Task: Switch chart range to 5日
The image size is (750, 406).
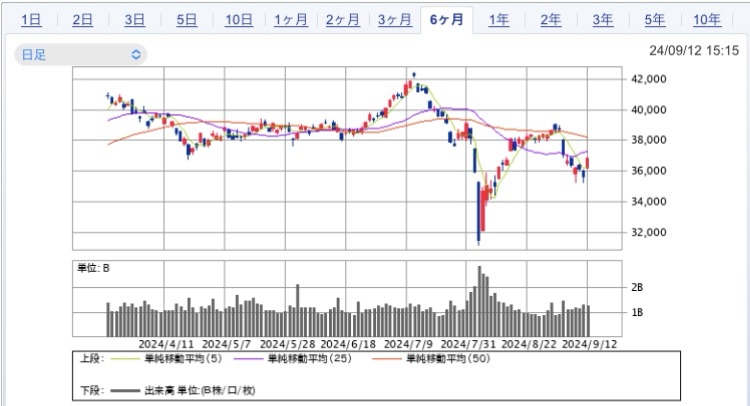Action: [187, 20]
